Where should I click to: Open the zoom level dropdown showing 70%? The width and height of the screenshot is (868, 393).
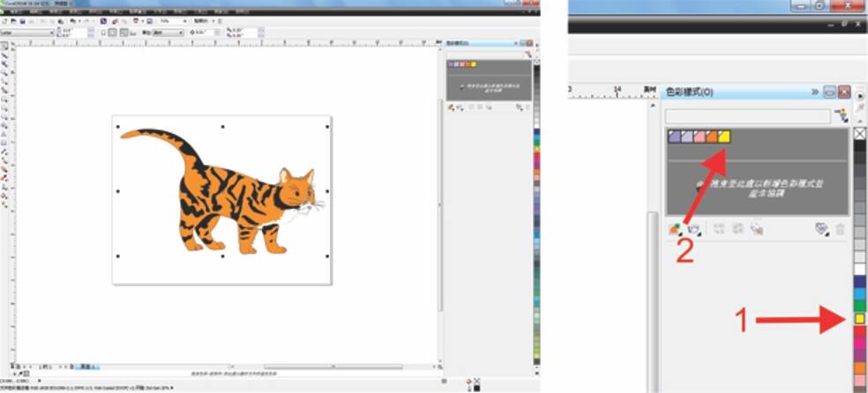(172, 20)
